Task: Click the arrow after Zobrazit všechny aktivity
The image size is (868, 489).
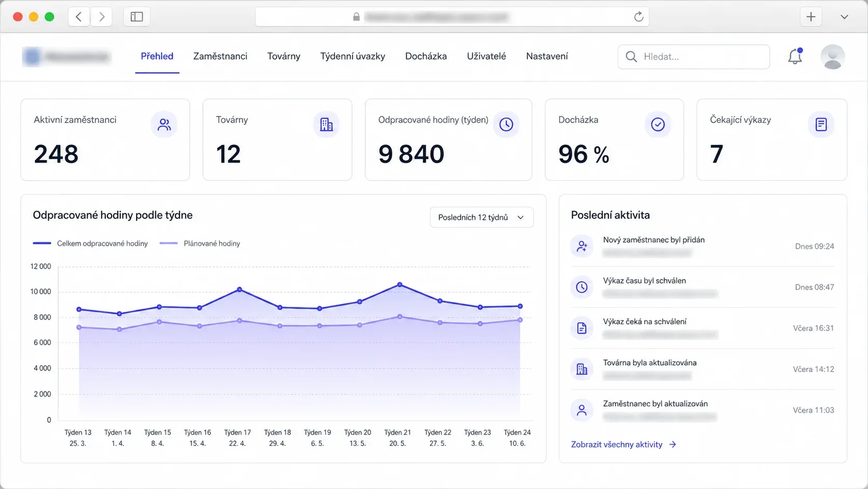Action: tap(672, 444)
